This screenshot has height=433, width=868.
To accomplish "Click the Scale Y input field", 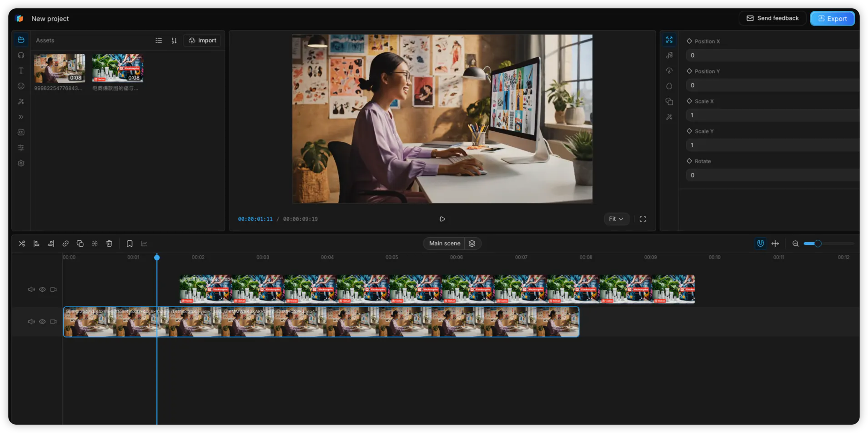I will [x=773, y=145].
